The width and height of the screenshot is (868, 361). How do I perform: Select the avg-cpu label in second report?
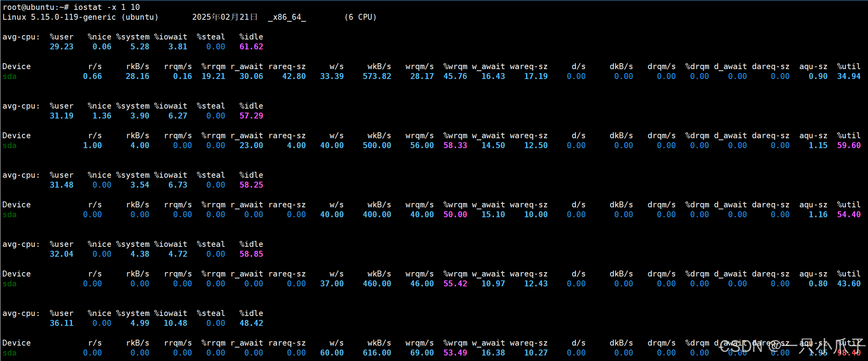click(x=21, y=105)
